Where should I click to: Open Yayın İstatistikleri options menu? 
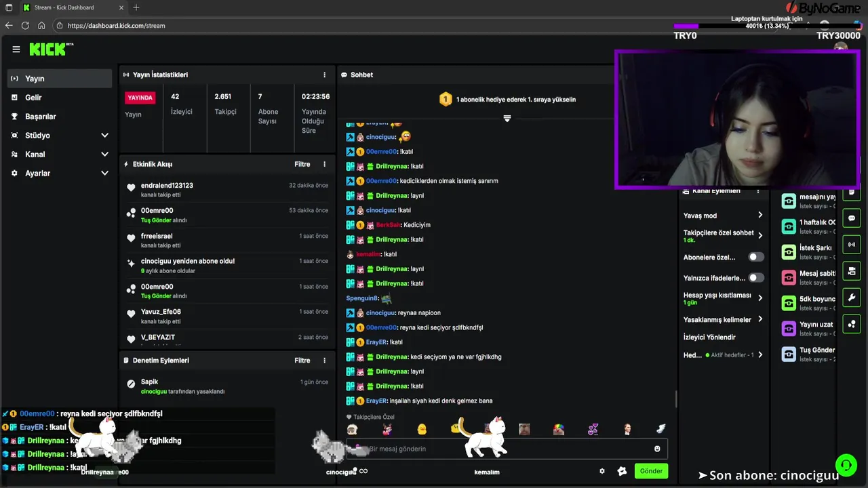pyautogui.click(x=324, y=75)
